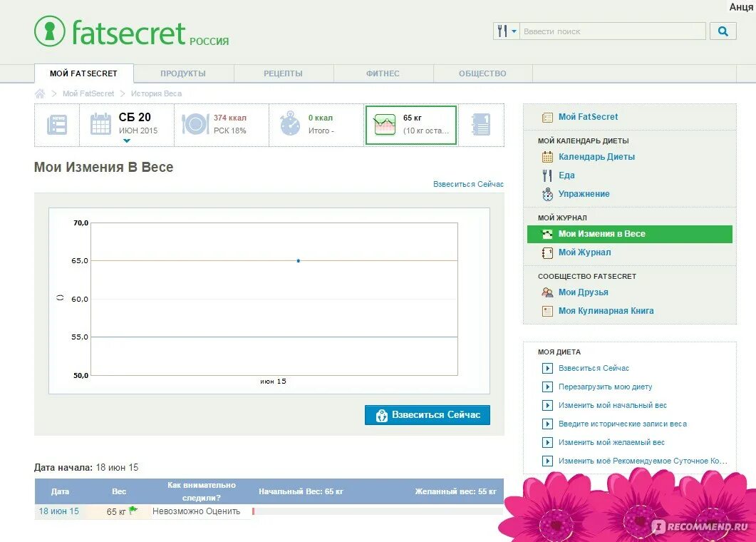Open the РЕЦЕПТЫ tab
Viewport: 756px width, 542px height.
click(283, 73)
